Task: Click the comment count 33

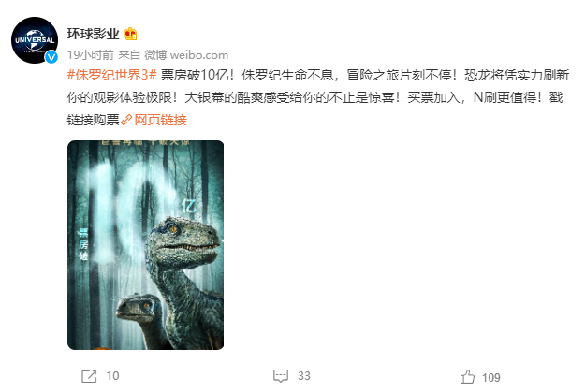Action: coord(303,375)
